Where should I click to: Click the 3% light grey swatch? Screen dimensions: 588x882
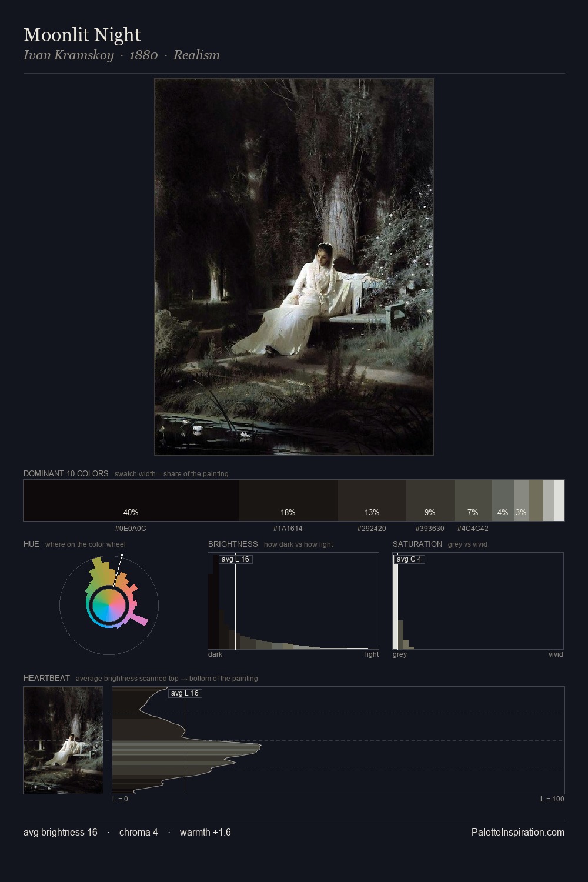pos(522,500)
